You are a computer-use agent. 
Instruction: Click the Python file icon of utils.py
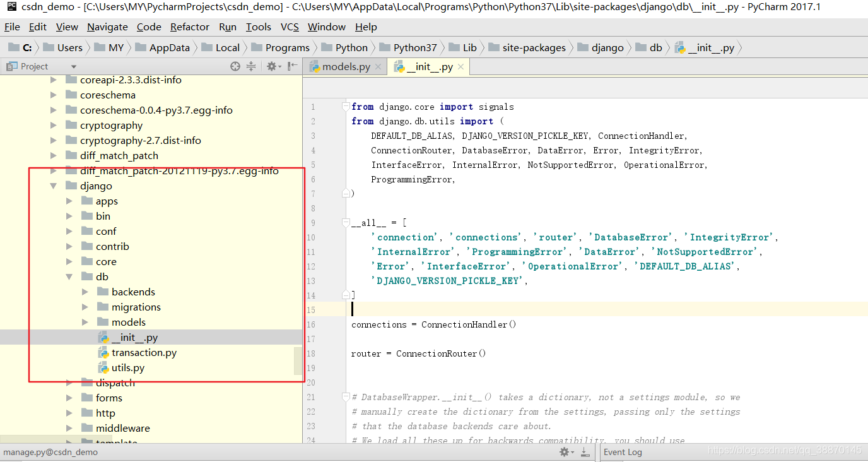coord(103,368)
